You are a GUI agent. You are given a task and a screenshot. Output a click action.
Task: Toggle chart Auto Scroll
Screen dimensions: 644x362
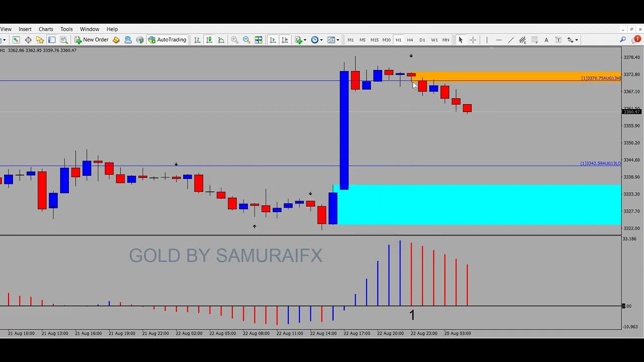coord(273,40)
